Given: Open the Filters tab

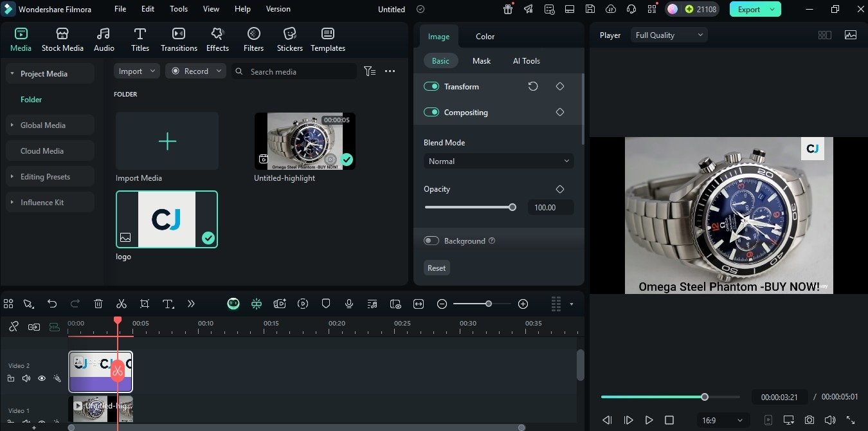Looking at the screenshot, I should [253, 40].
